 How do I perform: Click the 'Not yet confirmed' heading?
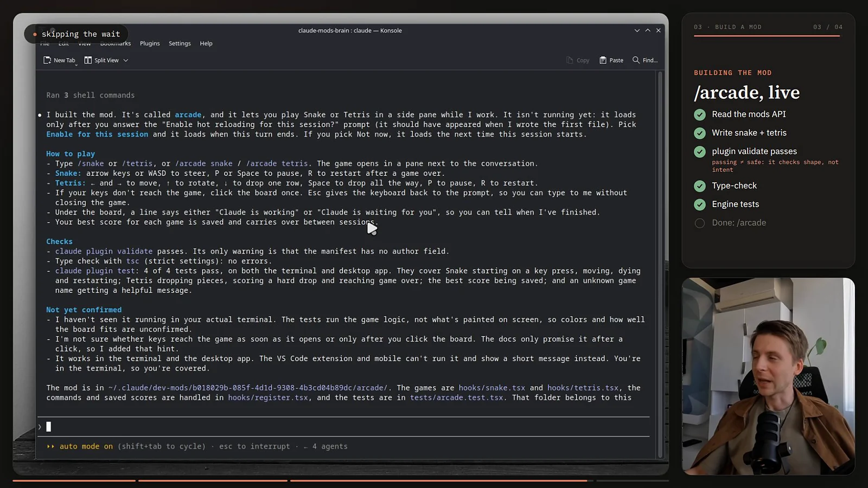[84, 310]
